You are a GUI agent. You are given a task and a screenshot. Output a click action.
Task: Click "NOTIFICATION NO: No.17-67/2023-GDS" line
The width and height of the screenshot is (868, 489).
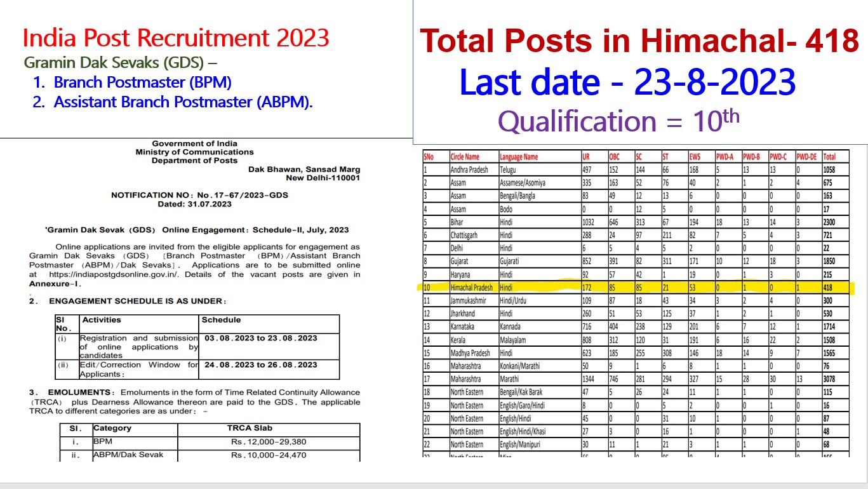tap(199, 195)
